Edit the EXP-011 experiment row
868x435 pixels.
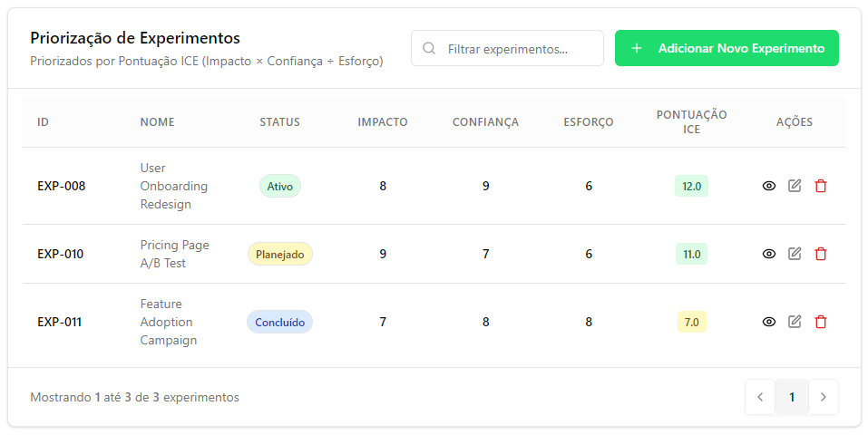795,322
